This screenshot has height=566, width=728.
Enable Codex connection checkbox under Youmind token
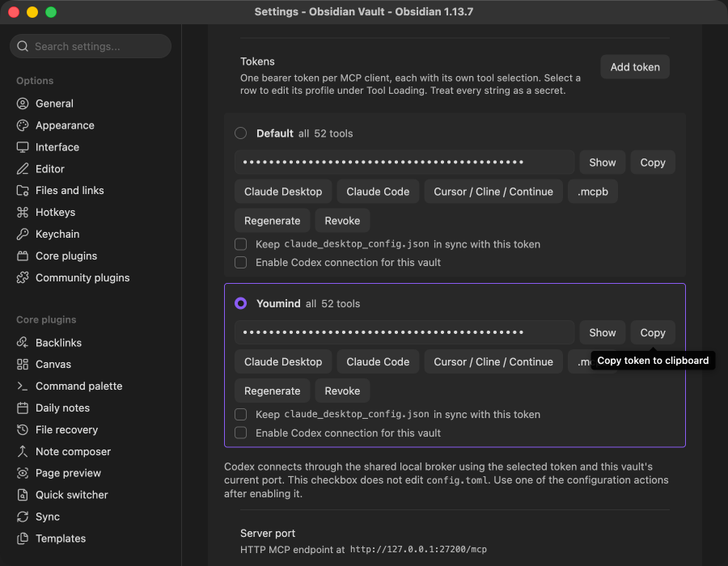coord(240,433)
